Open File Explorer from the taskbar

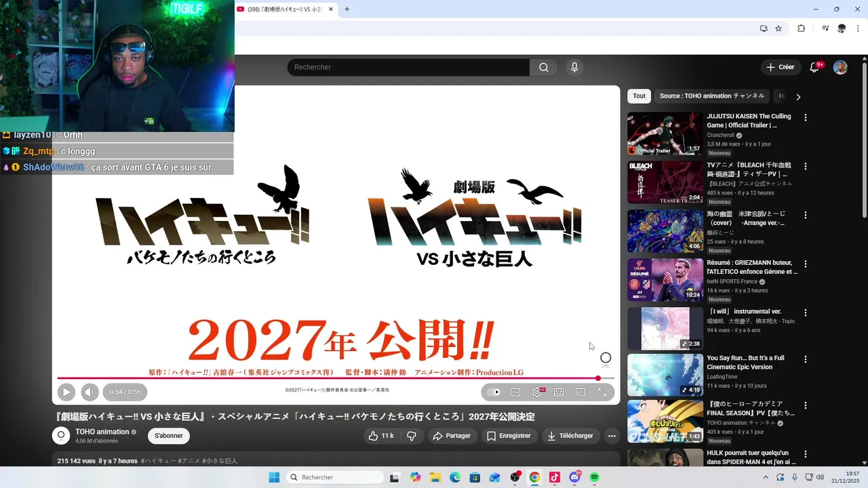pos(435,477)
